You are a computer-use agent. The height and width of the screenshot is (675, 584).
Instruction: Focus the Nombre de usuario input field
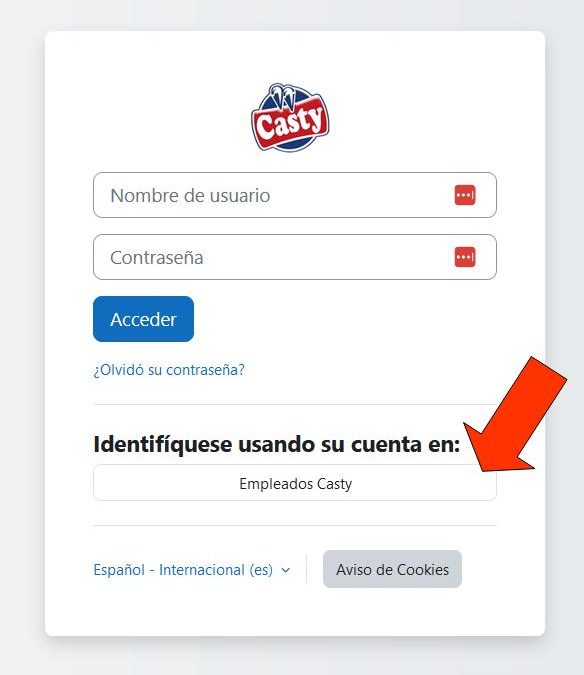pyautogui.click(x=295, y=195)
